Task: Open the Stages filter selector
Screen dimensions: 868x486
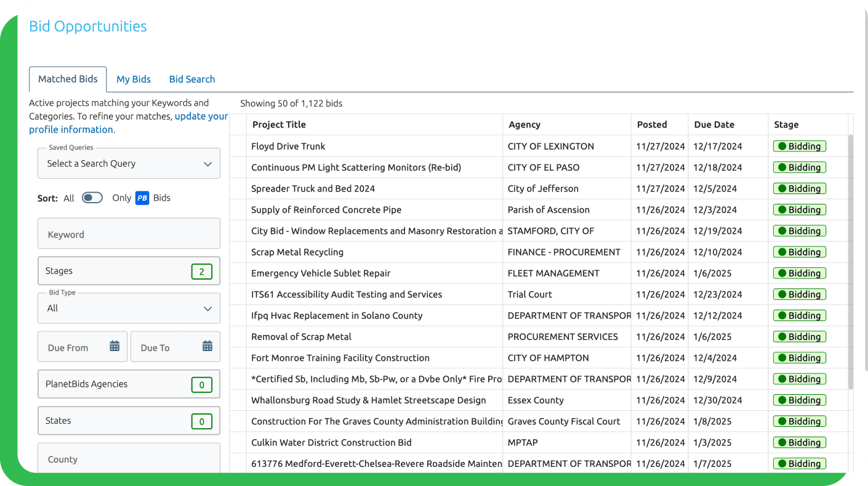Action: pos(117,271)
